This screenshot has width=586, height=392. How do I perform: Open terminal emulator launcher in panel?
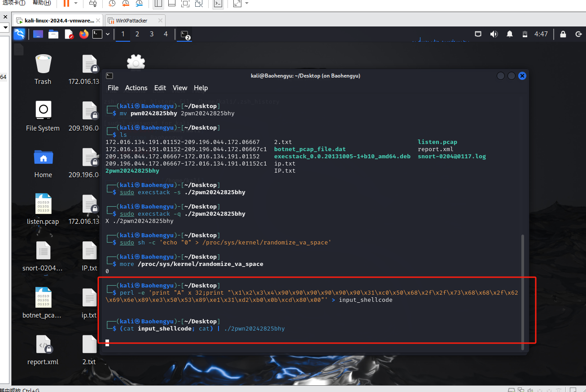pos(97,34)
